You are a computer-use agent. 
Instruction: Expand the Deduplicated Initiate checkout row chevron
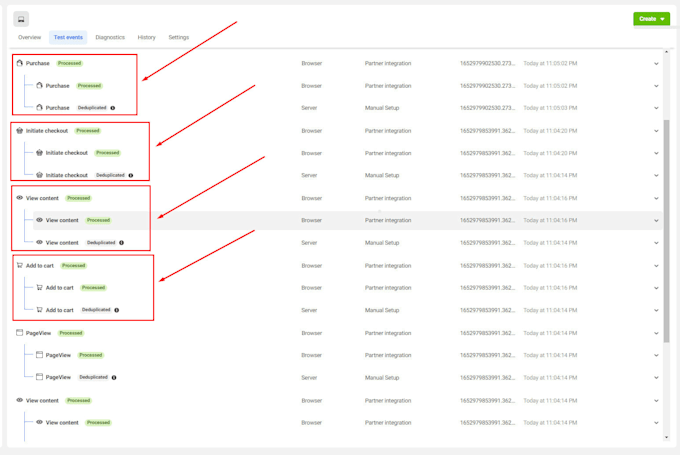[x=656, y=176]
